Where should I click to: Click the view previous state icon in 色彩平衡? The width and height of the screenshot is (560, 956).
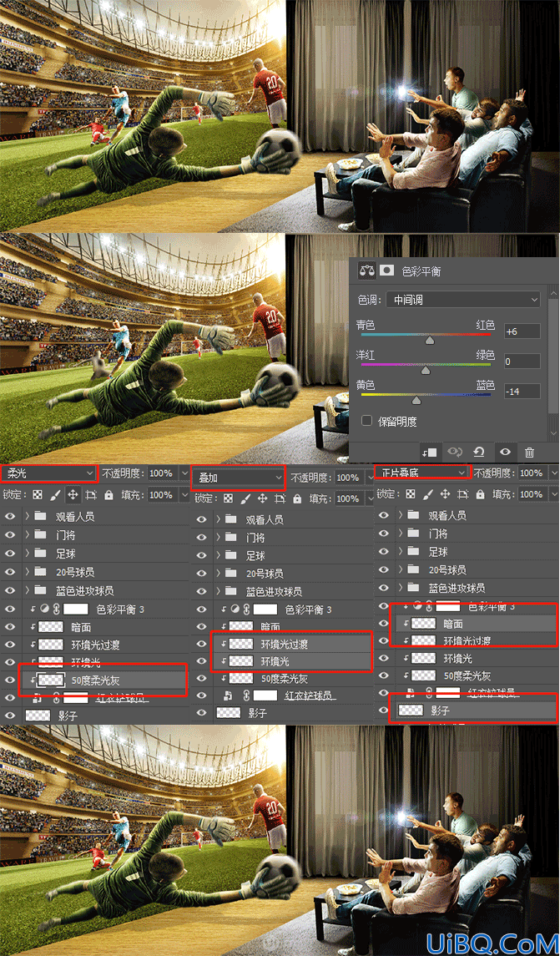click(455, 452)
